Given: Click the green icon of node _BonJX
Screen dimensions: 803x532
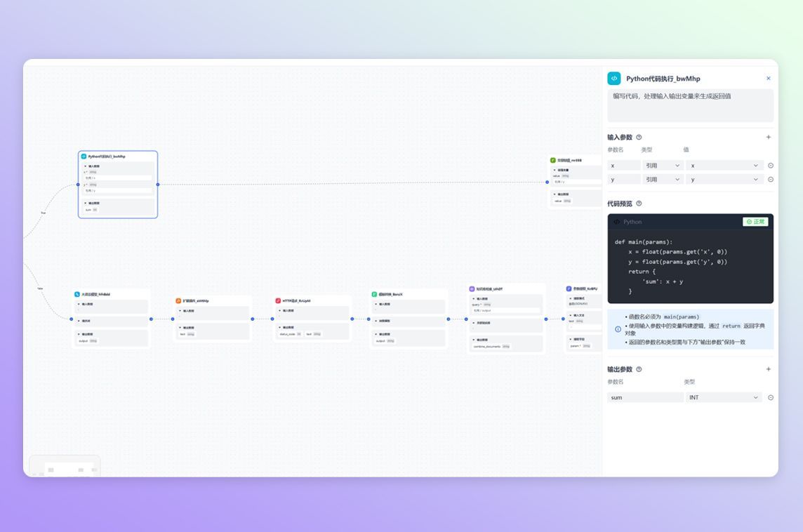Looking at the screenshot, I should coord(374,294).
